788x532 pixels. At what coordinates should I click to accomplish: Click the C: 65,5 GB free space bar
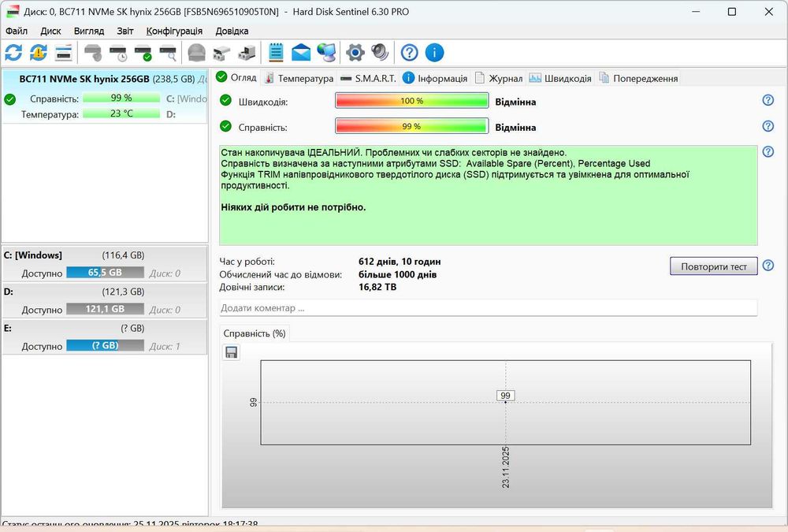[105, 272]
